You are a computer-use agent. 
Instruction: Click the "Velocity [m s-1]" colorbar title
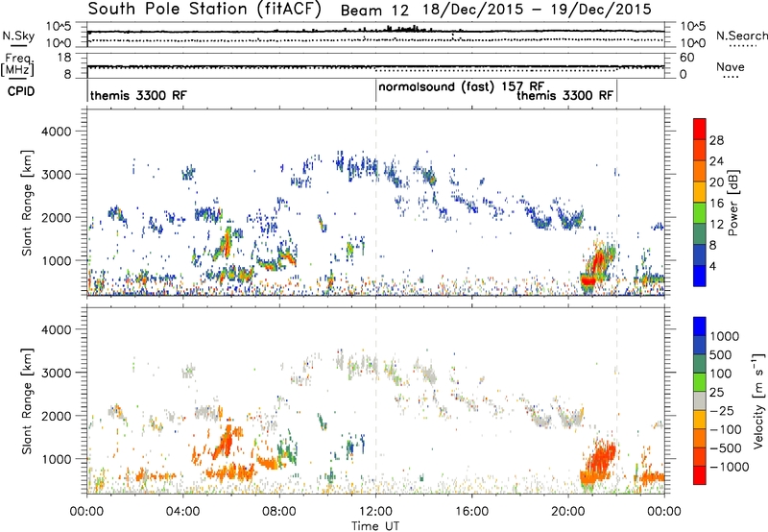pos(758,400)
